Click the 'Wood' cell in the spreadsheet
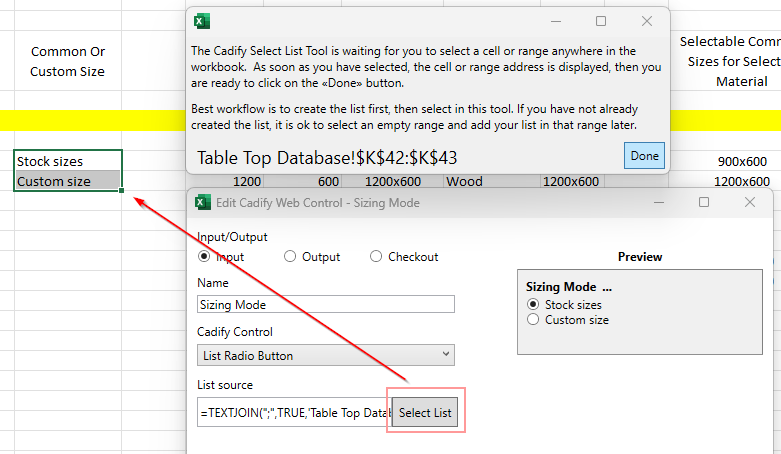The height and width of the screenshot is (454, 781). 492,181
